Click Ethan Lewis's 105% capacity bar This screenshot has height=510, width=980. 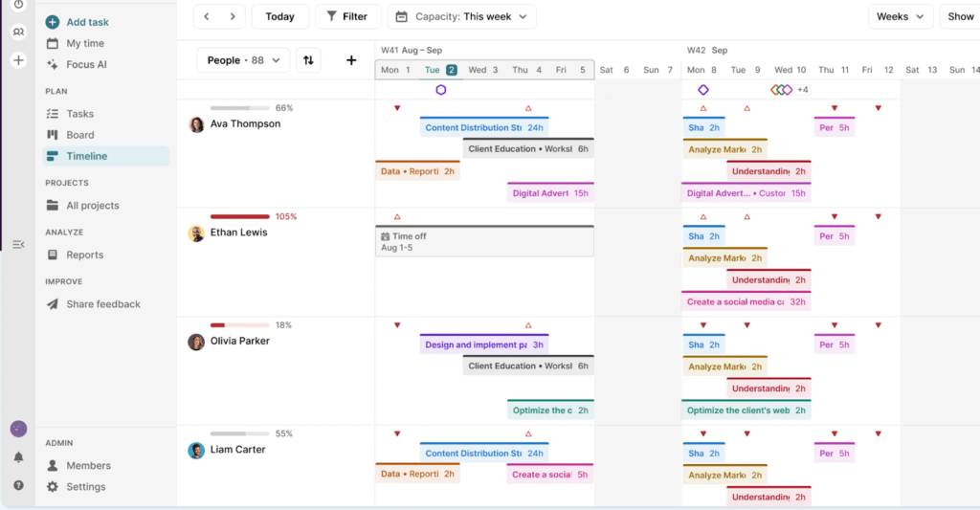point(239,217)
